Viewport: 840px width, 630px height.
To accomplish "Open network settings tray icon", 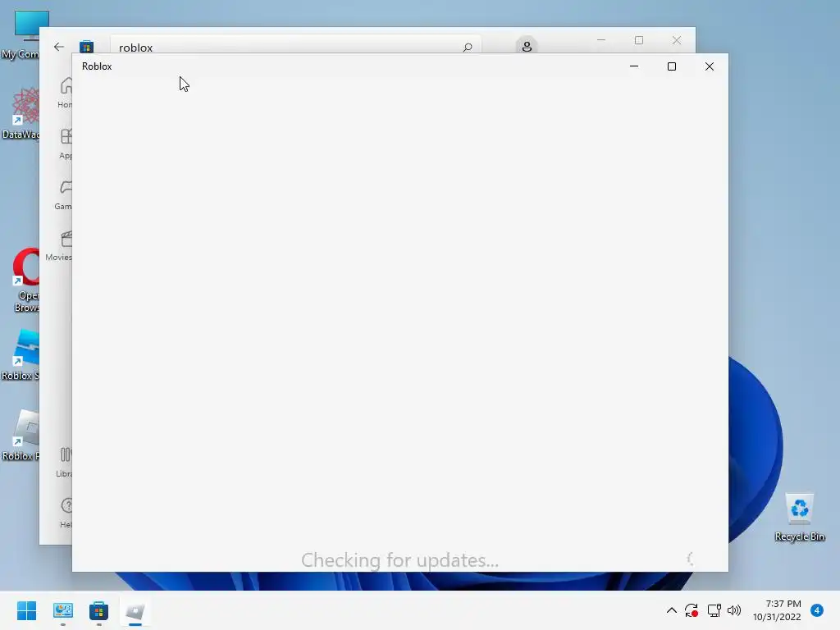I will (714, 610).
